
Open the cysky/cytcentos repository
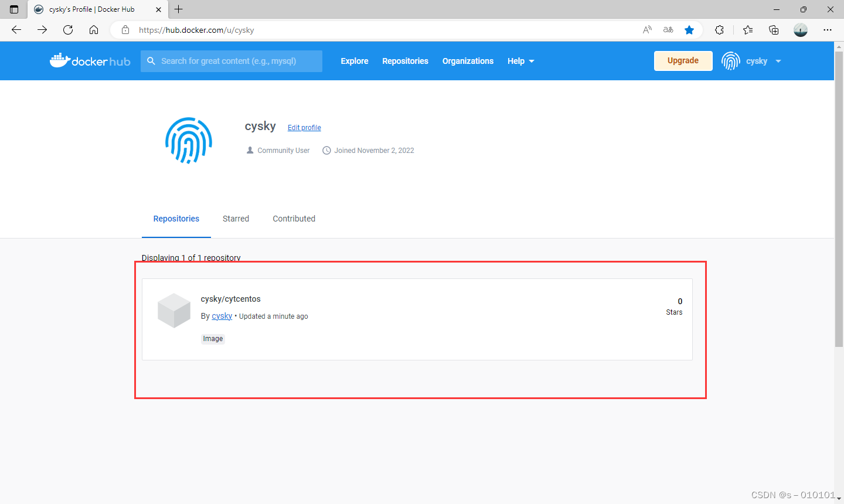[x=231, y=299]
